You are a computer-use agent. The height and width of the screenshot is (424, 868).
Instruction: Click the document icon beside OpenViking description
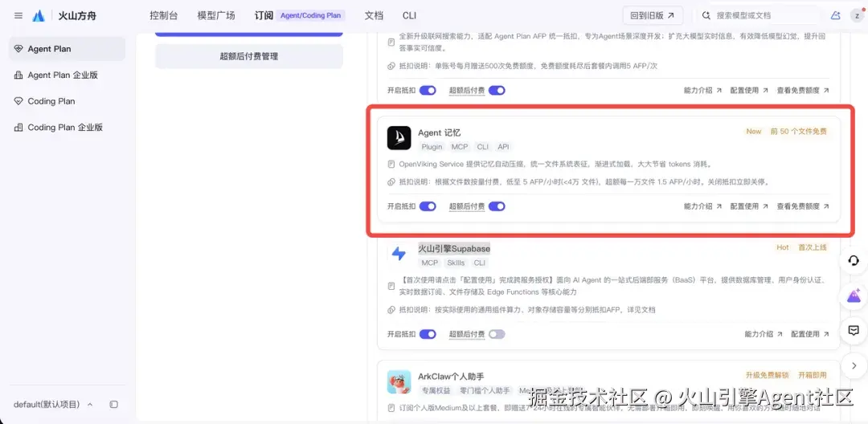pyautogui.click(x=391, y=164)
